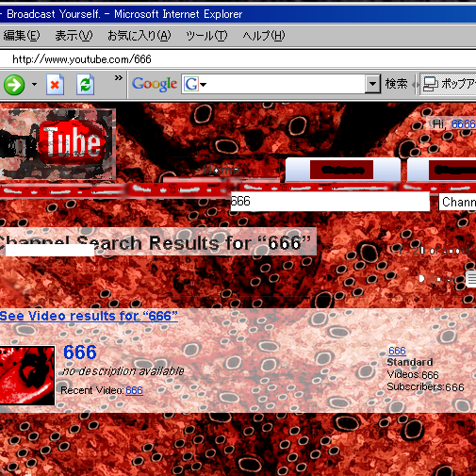476x476 pixels.
Task: Click the YouTube logo
Action: [57, 144]
